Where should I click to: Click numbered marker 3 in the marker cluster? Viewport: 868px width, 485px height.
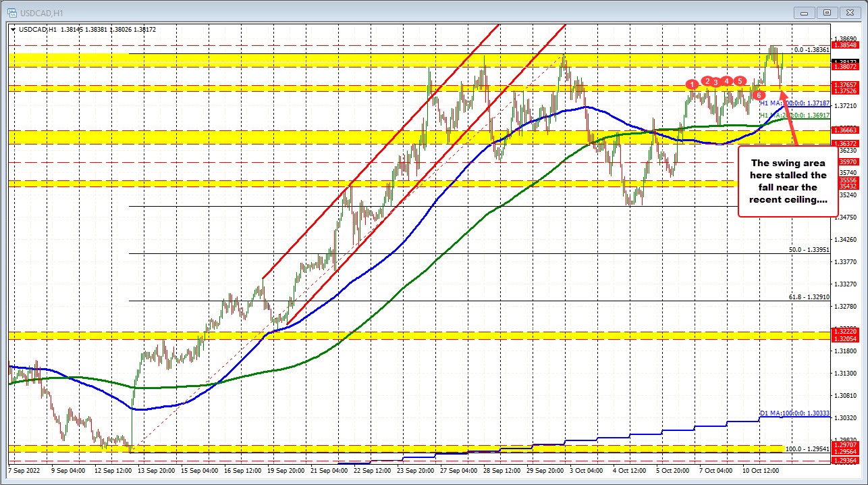pyautogui.click(x=715, y=82)
